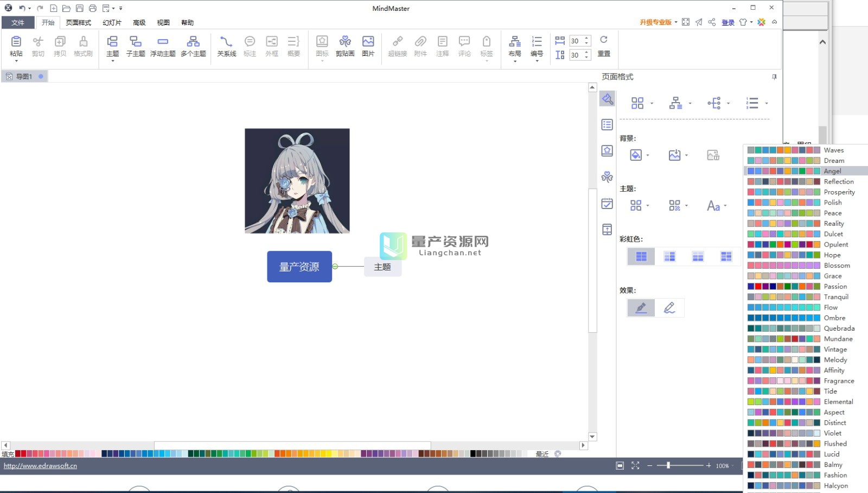Click the fullscreen icon in status bar
The width and height of the screenshot is (868, 493).
635,466
